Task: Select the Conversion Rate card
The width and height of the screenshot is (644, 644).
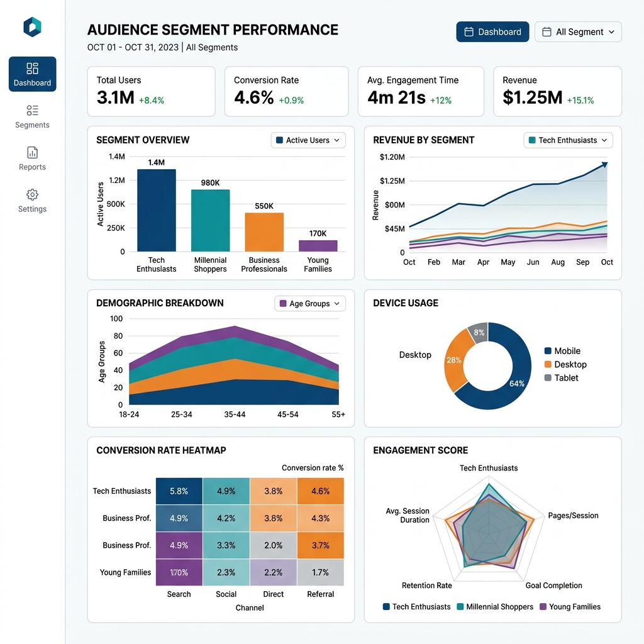Action: pos(286,91)
